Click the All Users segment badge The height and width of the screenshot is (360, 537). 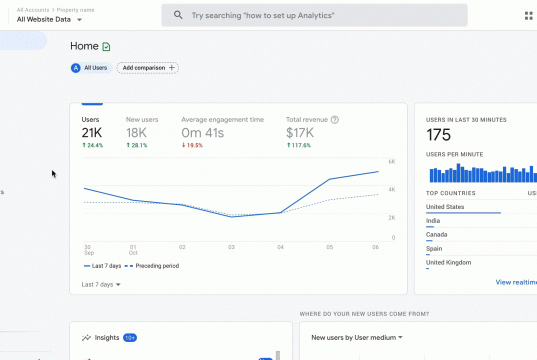91,68
